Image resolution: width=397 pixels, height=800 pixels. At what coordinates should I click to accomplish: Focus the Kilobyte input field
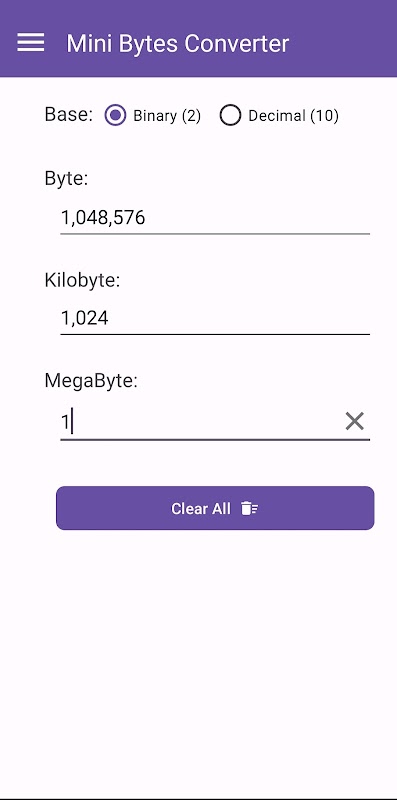tap(215, 318)
